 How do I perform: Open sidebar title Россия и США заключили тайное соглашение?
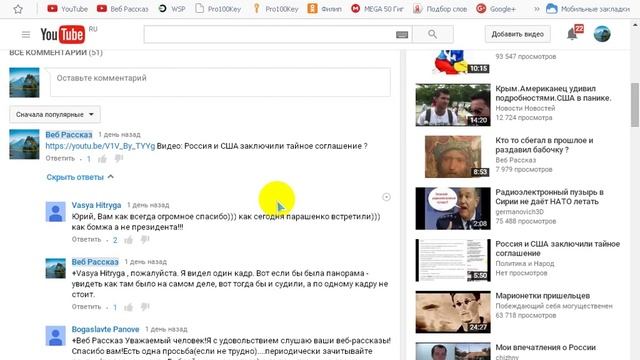tap(558, 249)
